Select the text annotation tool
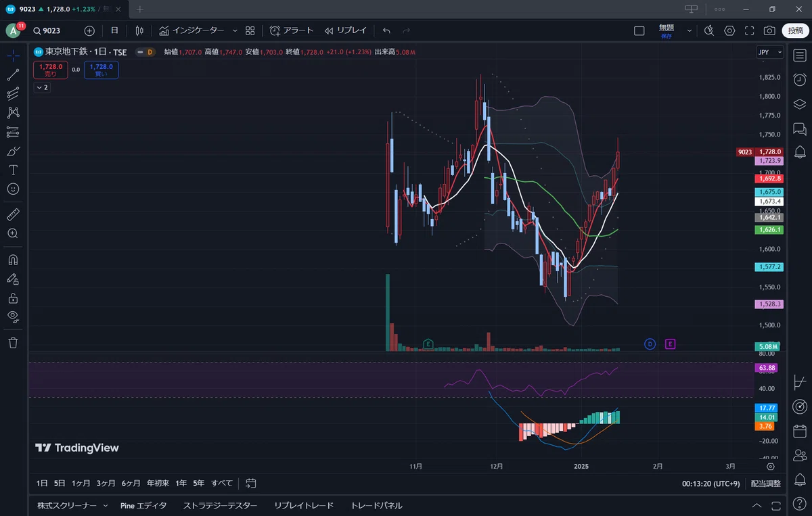Screen dimensions: 812x516 13,170
